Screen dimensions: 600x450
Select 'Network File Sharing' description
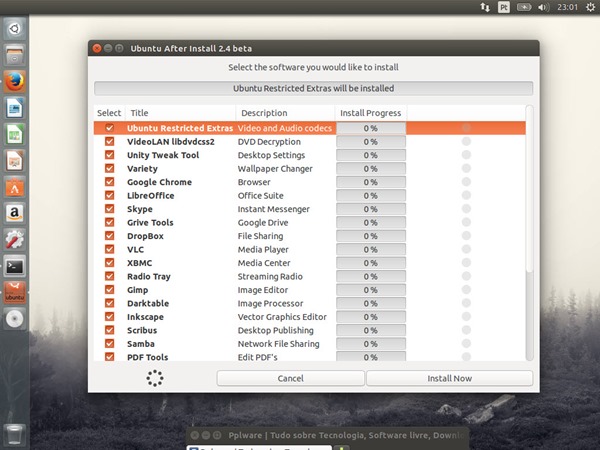coord(278,344)
